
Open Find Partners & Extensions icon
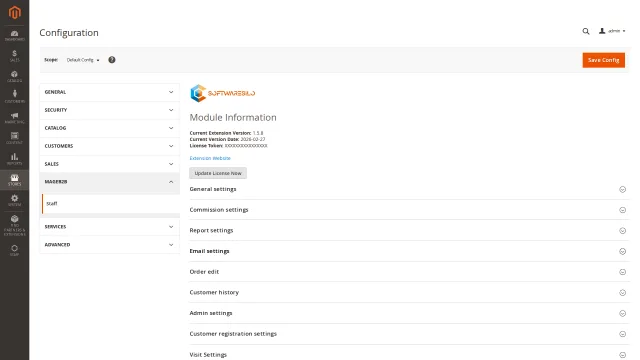tap(14, 225)
